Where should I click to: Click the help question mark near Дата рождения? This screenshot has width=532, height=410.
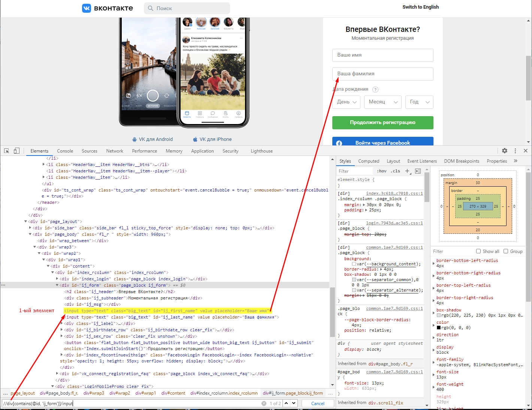point(375,90)
